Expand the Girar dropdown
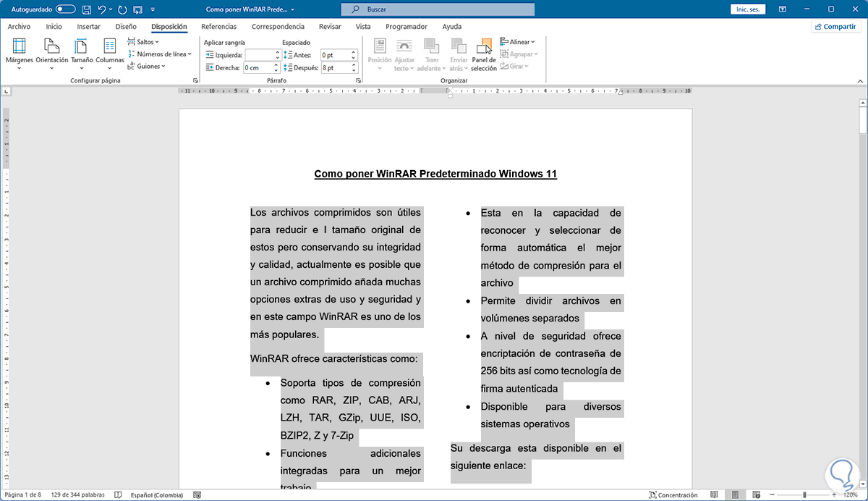868x501 pixels. pyautogui.click(x=514, y=66)
